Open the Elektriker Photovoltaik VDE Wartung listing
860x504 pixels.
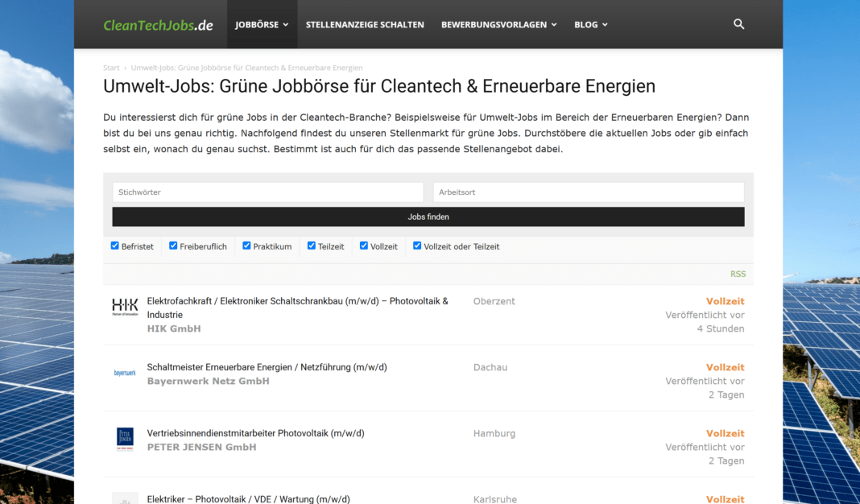click(248, 499)
